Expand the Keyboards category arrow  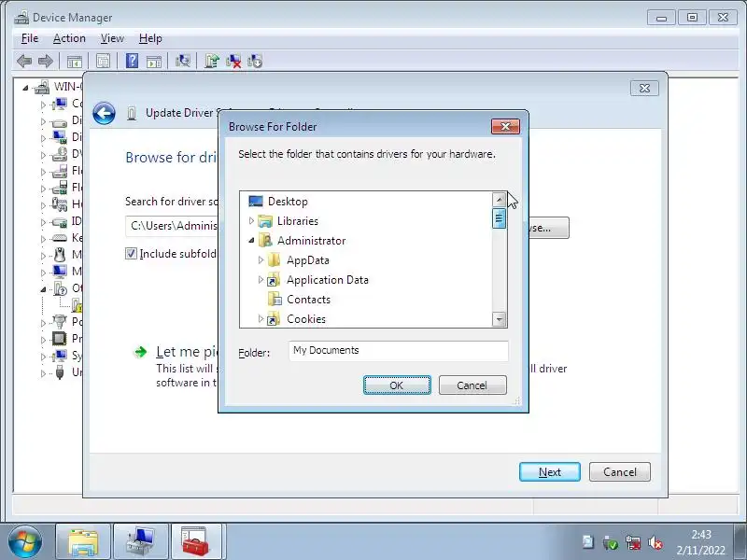click(43, 239)
